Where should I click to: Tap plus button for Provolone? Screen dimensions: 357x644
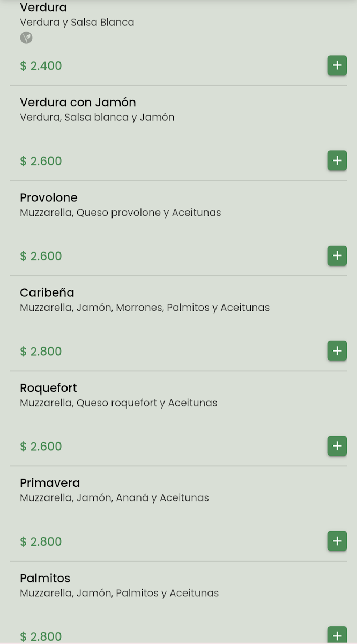point(337,255)
